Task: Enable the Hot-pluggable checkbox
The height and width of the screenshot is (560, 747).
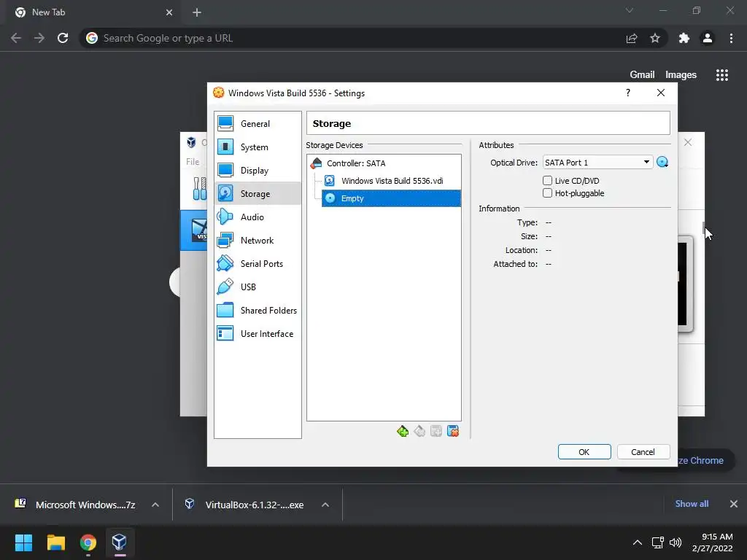Action: click(x=547, y=192)
